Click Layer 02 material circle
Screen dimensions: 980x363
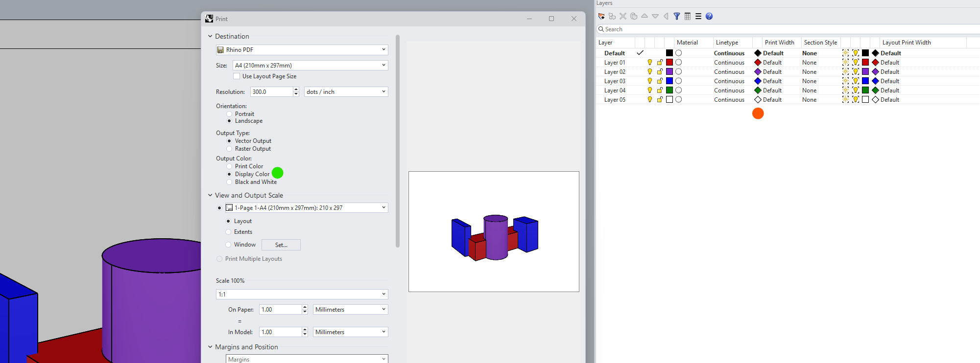point(679,71)
